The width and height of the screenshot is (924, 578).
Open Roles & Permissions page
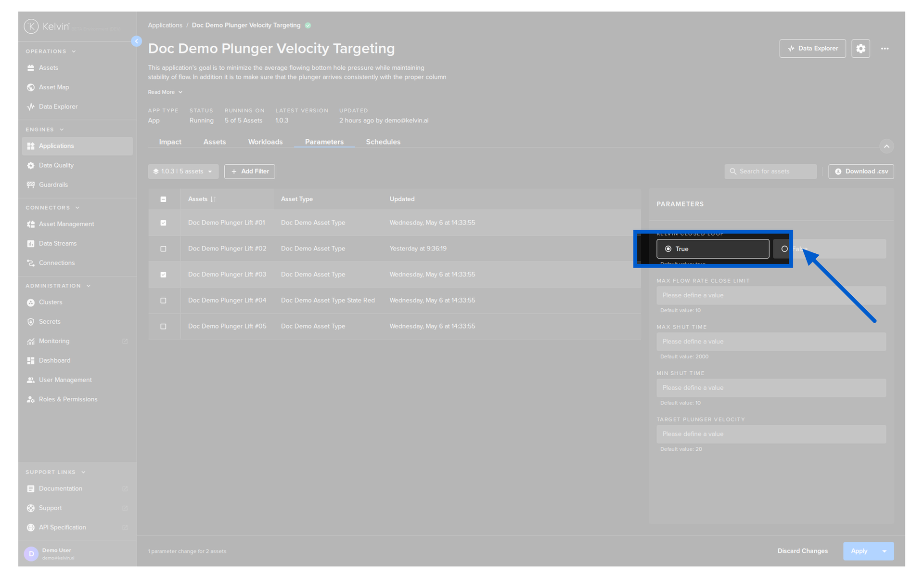68,399
